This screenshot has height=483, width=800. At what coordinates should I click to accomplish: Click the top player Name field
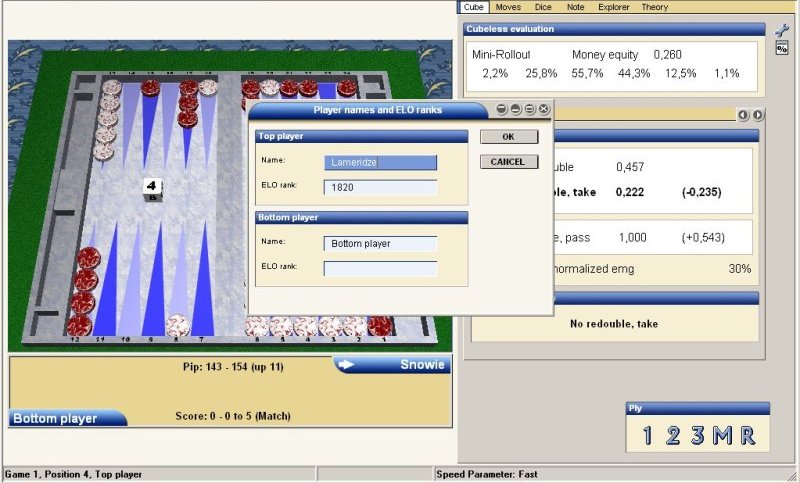click(380, 162)
